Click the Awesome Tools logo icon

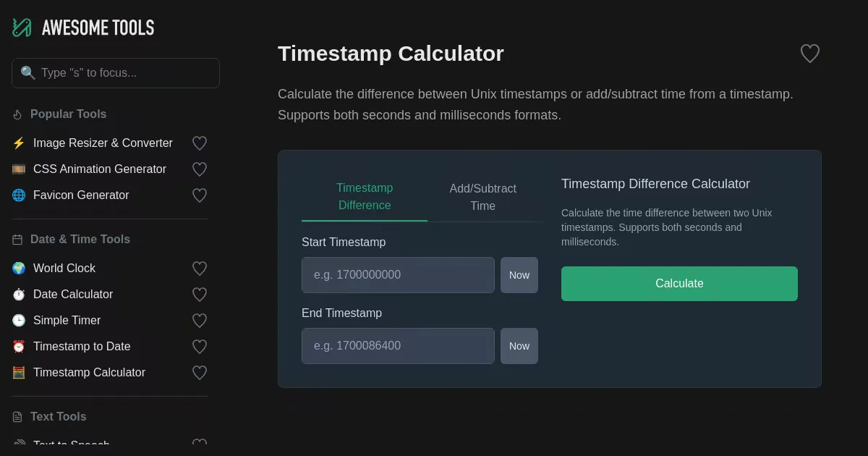(x=22, y=28)
